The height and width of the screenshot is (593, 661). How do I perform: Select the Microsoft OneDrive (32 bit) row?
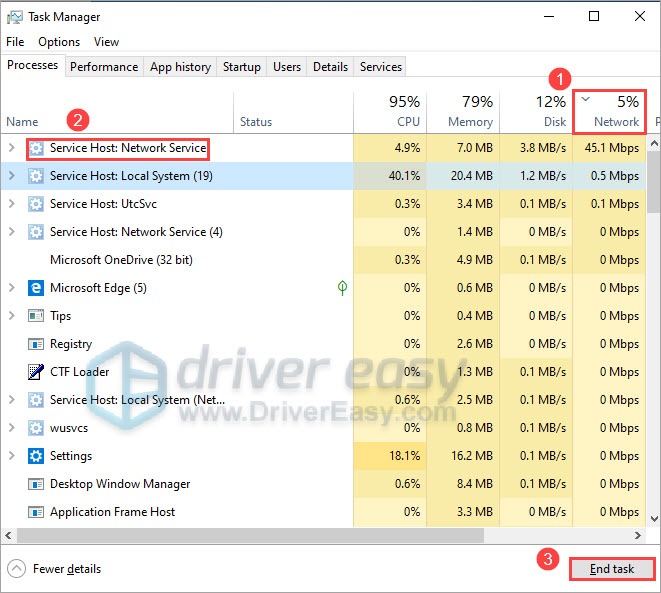(x=121, y=260)
